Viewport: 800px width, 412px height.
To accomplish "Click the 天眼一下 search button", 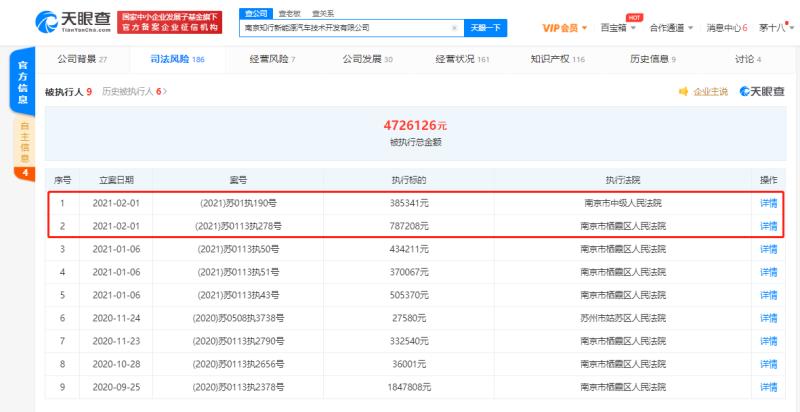I will (485, 28).
